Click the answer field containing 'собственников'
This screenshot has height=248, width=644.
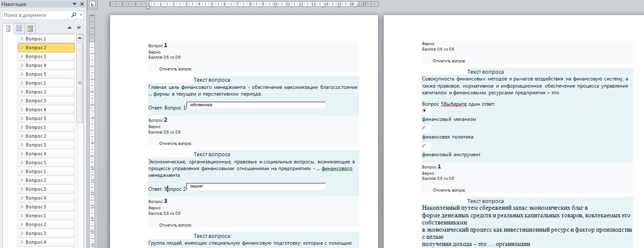256,105
